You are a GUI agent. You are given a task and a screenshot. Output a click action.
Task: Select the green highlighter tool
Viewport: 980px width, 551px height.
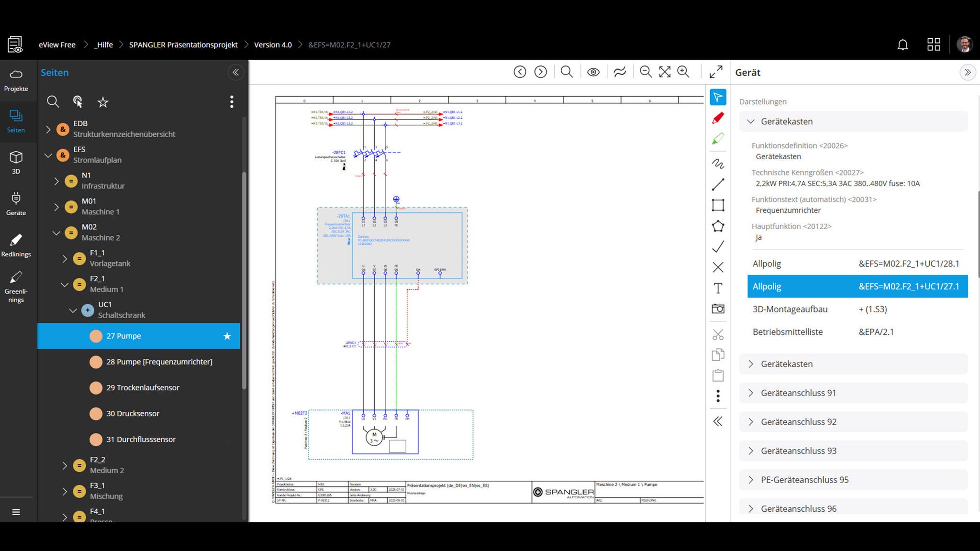(x=718, y=139)
